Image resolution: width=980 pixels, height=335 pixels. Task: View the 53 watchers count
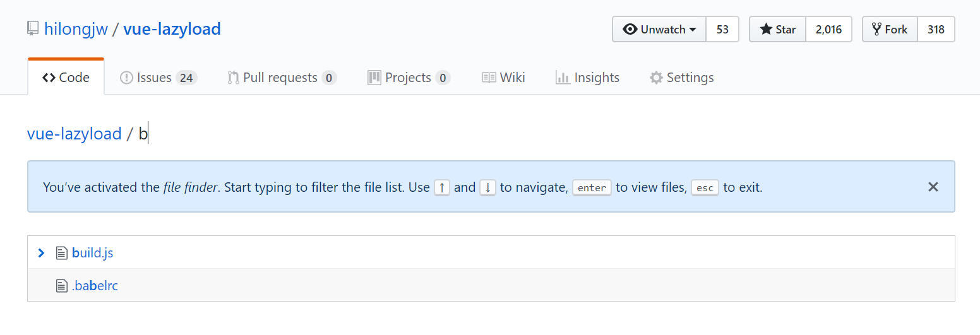coord(722,29)
